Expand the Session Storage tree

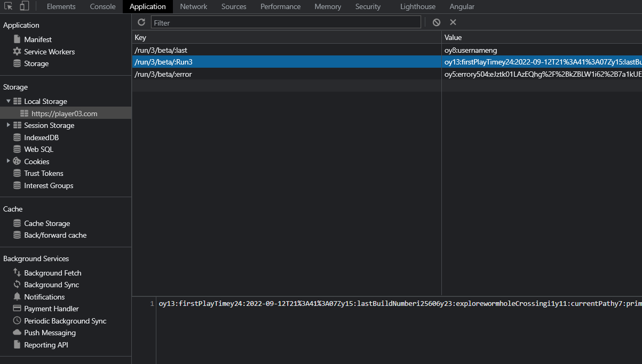[x=8, y=125]
